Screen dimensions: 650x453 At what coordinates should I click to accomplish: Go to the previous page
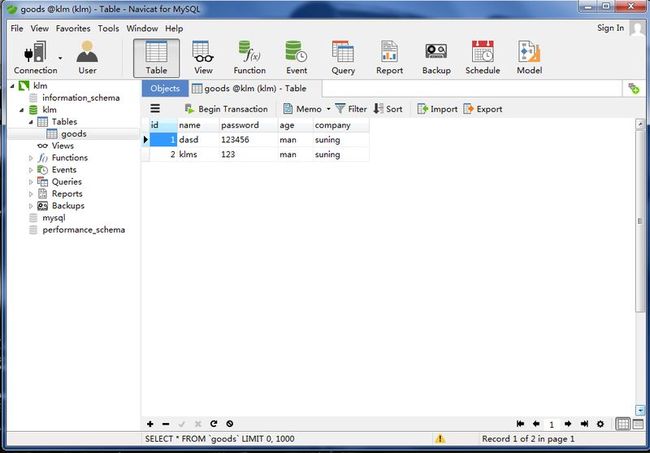pyautogui.click(x=536, y=424)
